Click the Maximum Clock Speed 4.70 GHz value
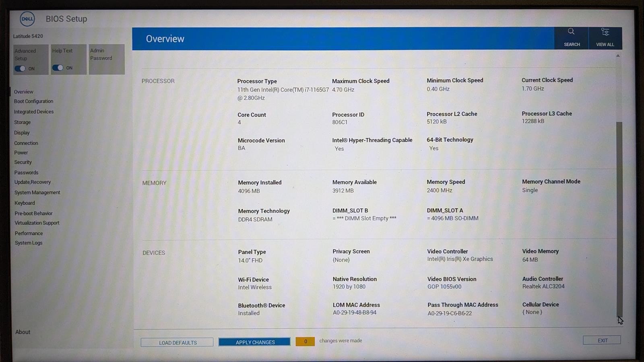This screenshot has height=362, width=644. [343, 90]
